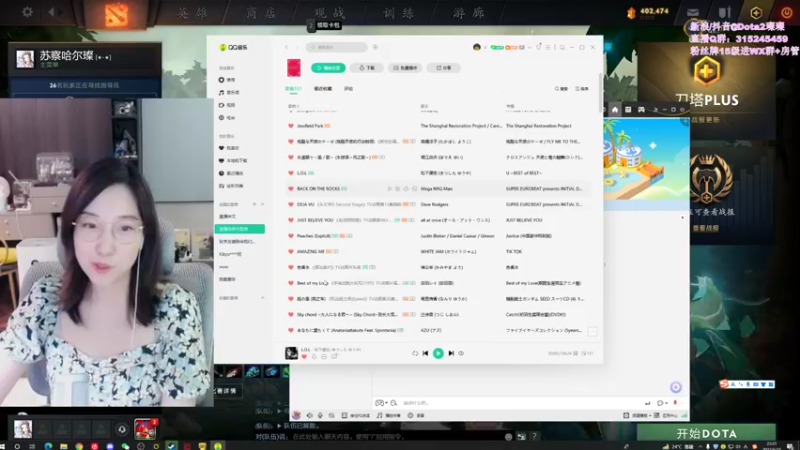800x450 pixels.
Task: Go forward in QQ Music navigation
Action: pos(297,47)
